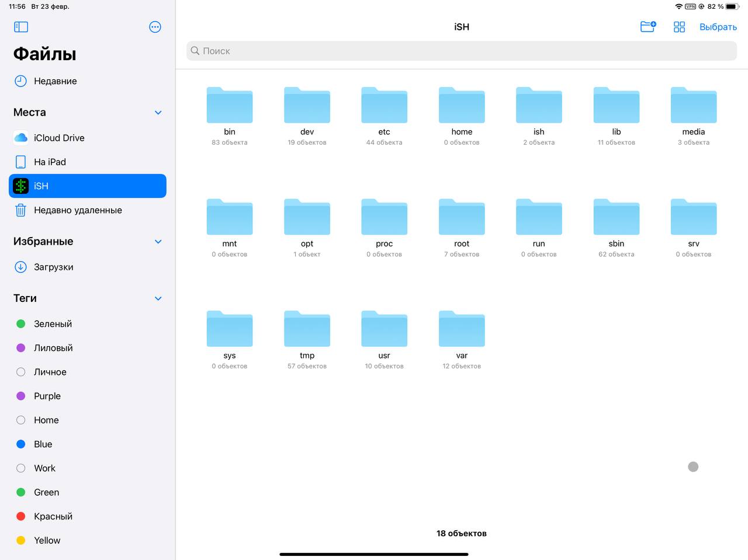The width and height of the screenshot is (748, 560).
Task: Open Недавно удаленные
Action: pyautogui.click(x=88, y=210)
